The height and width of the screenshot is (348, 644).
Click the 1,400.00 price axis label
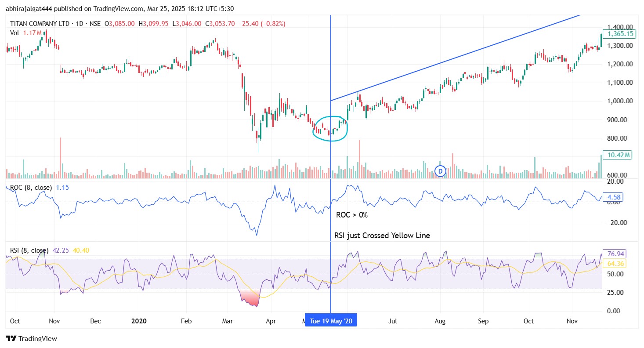[x=621, y=27]
